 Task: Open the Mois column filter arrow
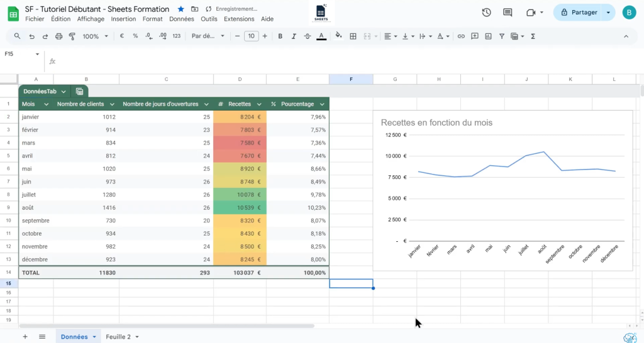click(x=46, y=104)
